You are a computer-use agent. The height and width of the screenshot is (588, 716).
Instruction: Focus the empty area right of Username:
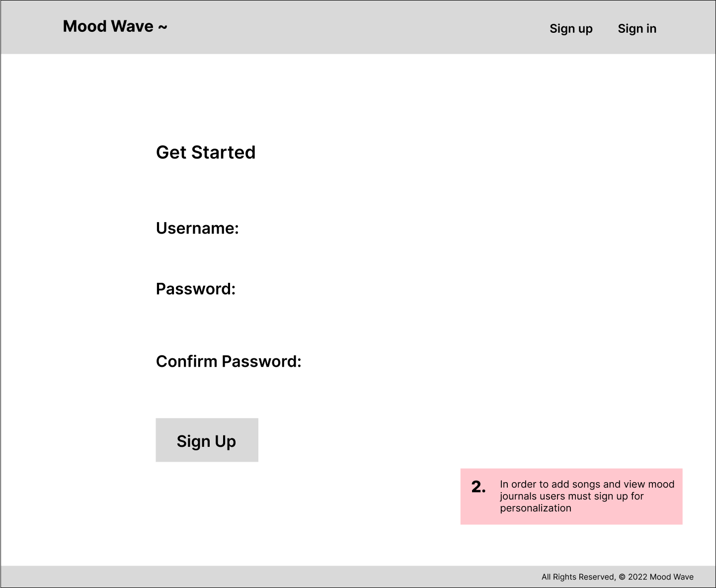pos(398,228)
